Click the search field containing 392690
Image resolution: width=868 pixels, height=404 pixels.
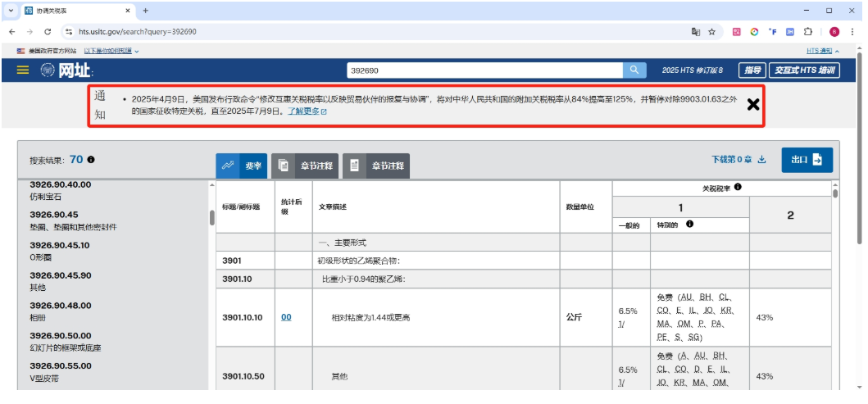pyautogui.click(x=485, y=70)
